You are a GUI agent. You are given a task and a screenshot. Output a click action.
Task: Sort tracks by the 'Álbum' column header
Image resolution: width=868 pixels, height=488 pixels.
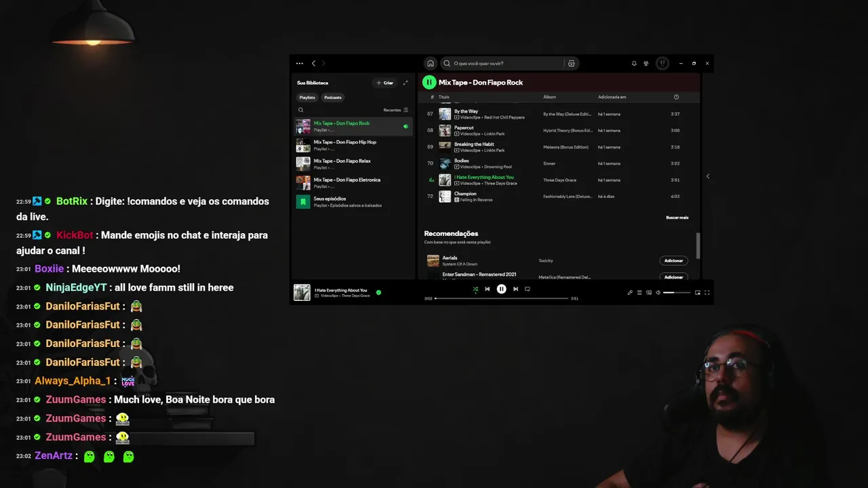click(549, 97)
